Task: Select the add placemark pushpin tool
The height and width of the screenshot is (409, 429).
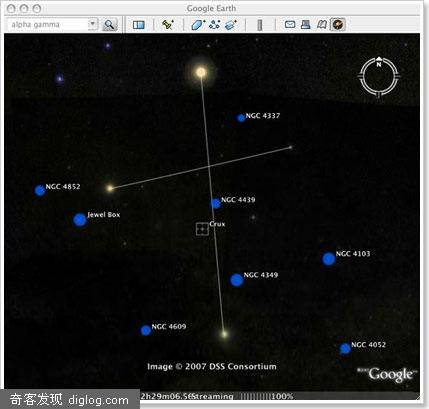Action: pyautogui.click(x=168, y=24)
